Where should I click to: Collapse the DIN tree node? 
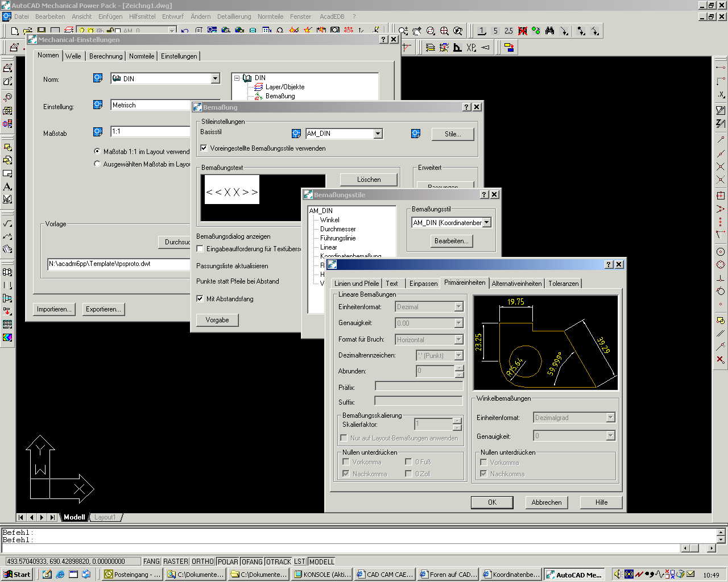(237, 78)
